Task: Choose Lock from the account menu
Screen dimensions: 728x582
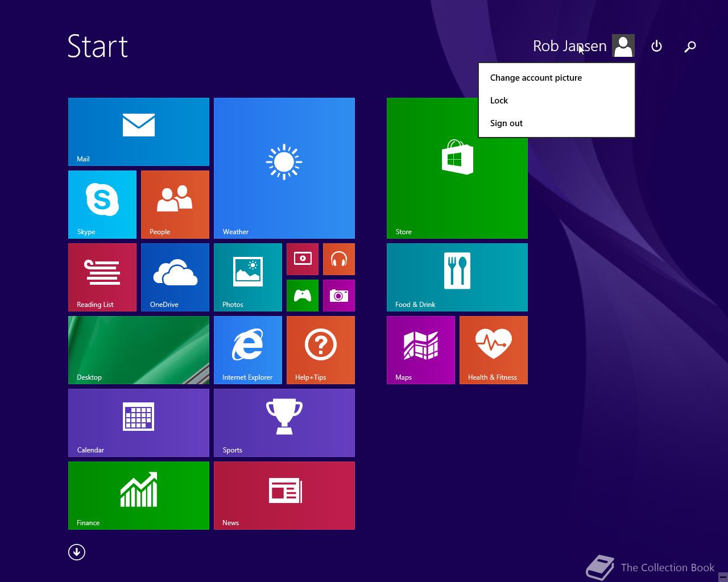Action: coord(557,101)
